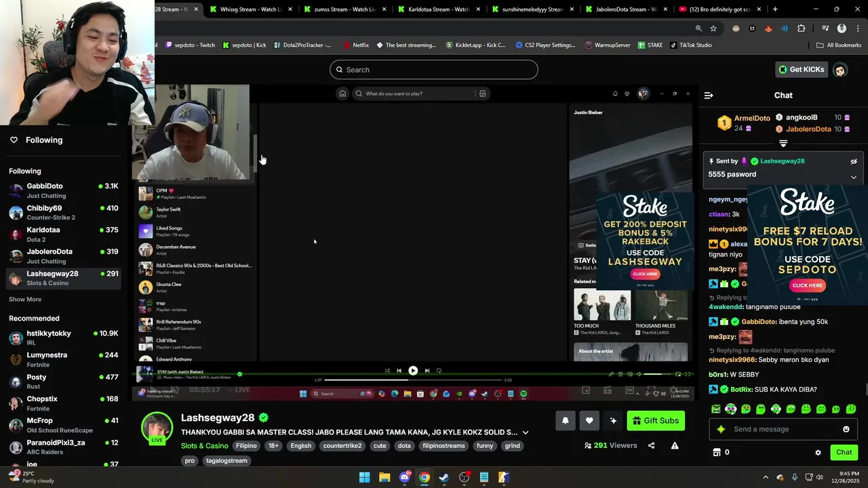Viewport: 868px width, 488px height.
Task: Open Chrome extensions puzzle icon
Action: pyautogui.click(x=802, y=28)
